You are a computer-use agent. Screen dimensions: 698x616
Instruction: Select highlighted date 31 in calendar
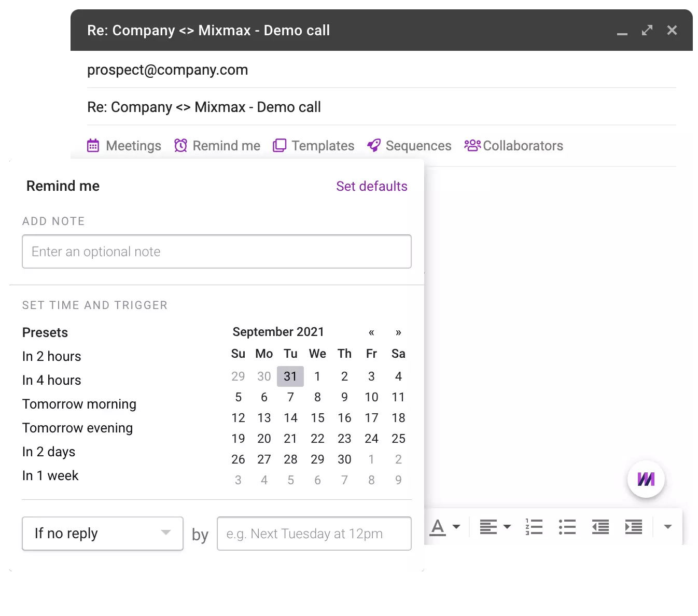click(290, 376)
